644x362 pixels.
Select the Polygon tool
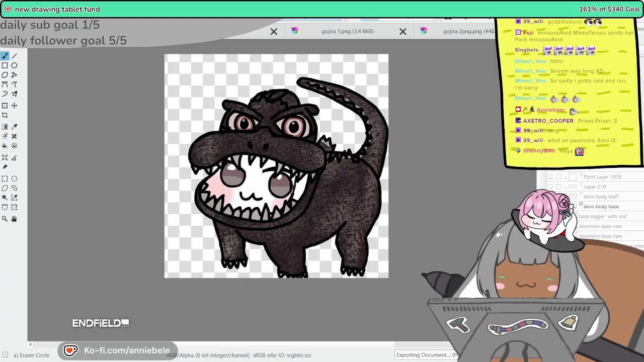click(5, 75)
